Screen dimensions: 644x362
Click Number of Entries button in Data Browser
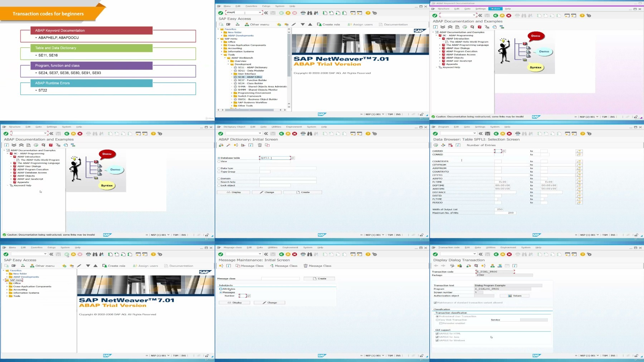481,145
